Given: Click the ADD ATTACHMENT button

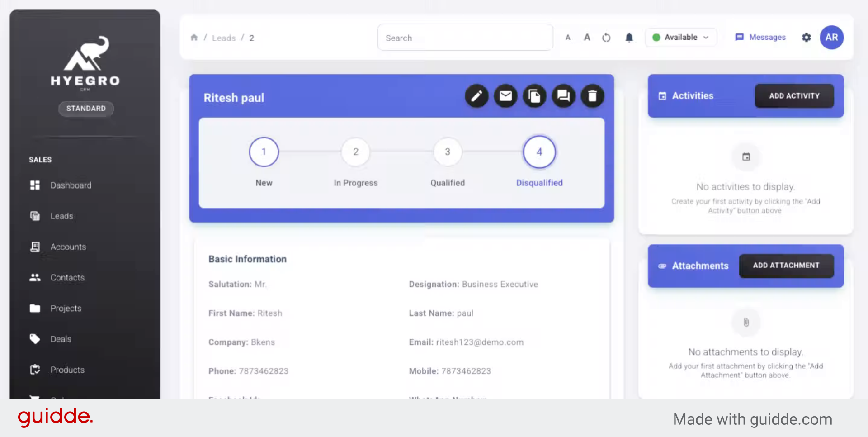Looking at the screenshot, I should [786, 266].
